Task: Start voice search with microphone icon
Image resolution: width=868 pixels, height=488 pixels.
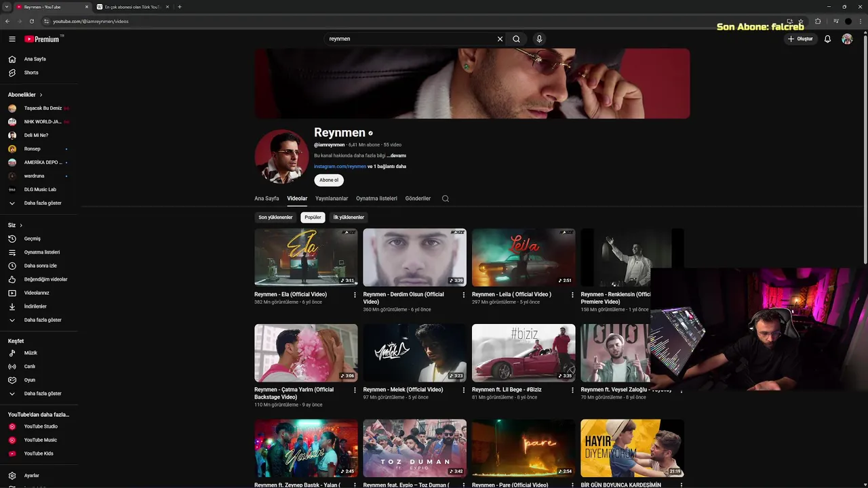Action: (539, 39)
